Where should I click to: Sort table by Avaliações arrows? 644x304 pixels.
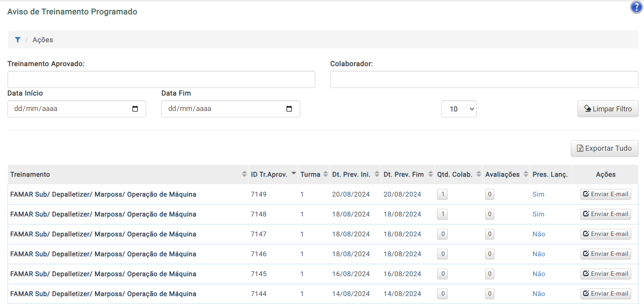click(x=526, y=174)
